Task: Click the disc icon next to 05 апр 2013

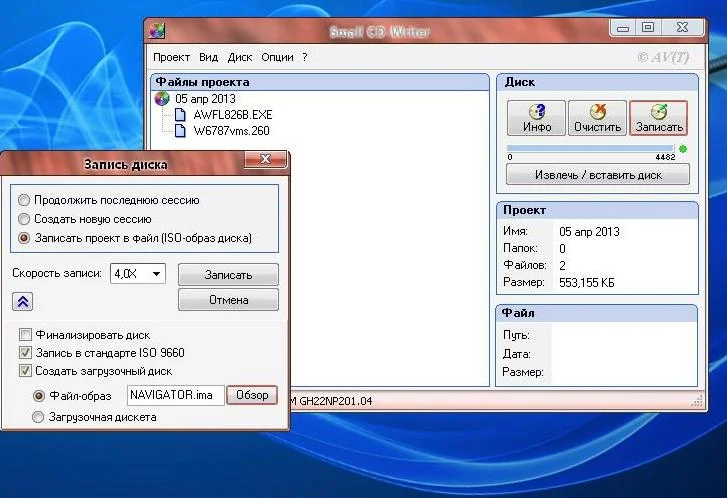Action: click(162, 99)
